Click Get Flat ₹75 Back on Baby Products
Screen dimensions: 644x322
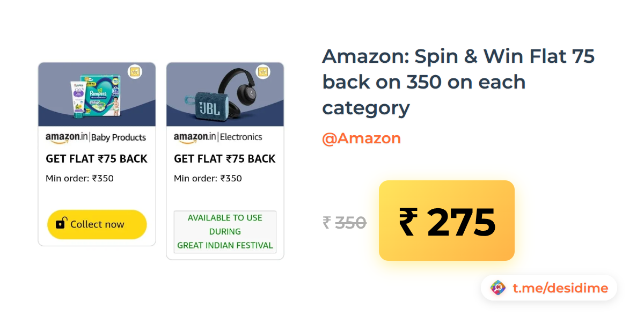click(97, 159)
